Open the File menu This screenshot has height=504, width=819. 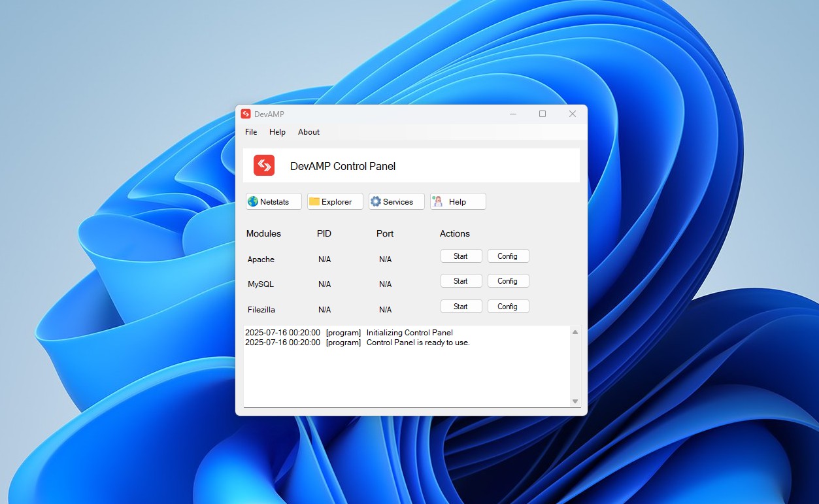coord(251,132)
